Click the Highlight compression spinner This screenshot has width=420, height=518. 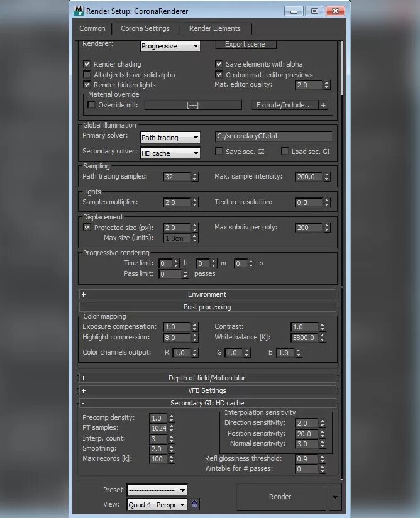tap(195, 338)
